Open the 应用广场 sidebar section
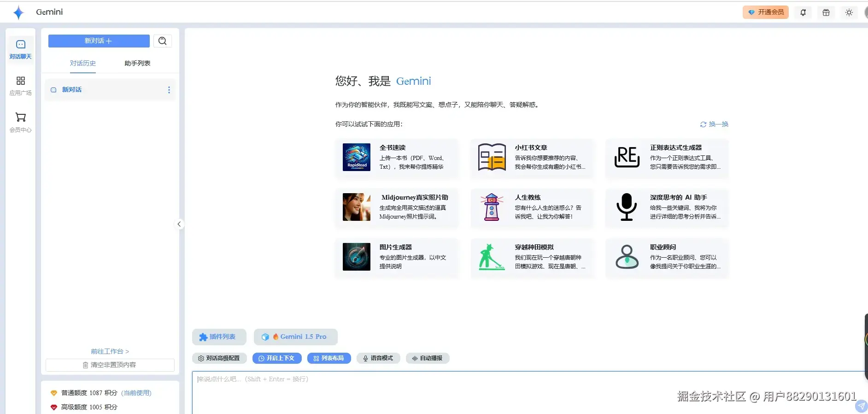The height and width of the screenshot is (414, 868). coord(21,86)
